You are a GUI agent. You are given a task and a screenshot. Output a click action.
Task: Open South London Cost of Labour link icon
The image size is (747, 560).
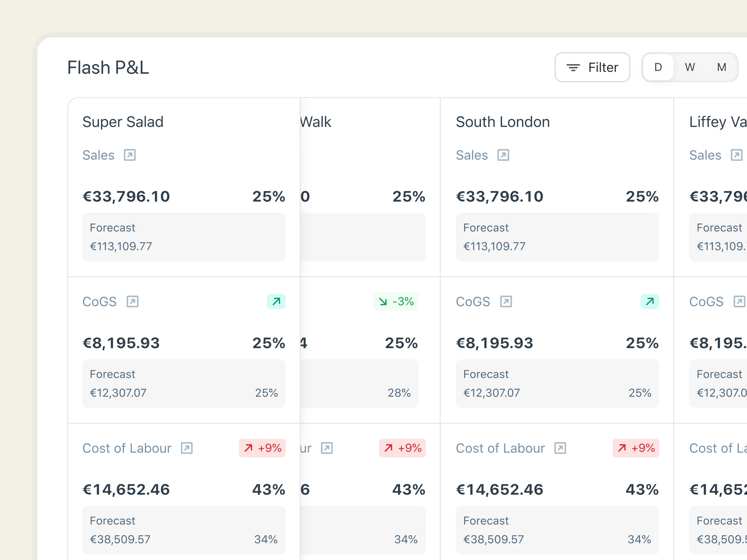[560, 448]
